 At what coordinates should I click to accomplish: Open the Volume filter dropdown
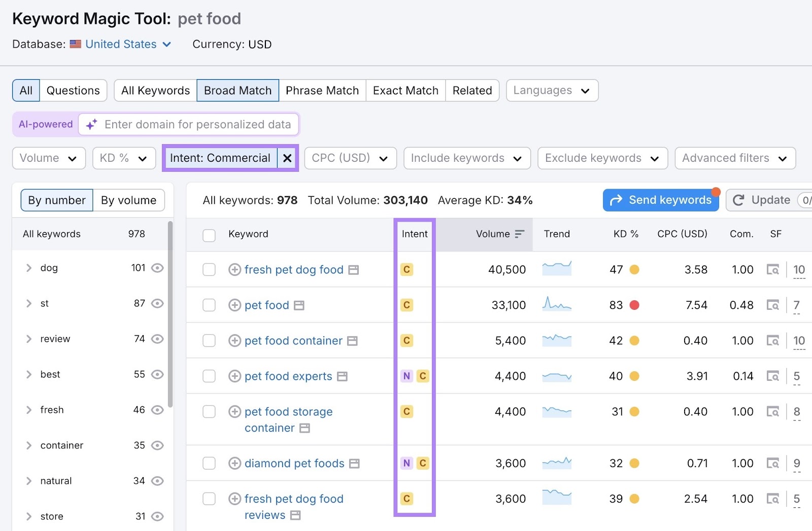[48, 158]
